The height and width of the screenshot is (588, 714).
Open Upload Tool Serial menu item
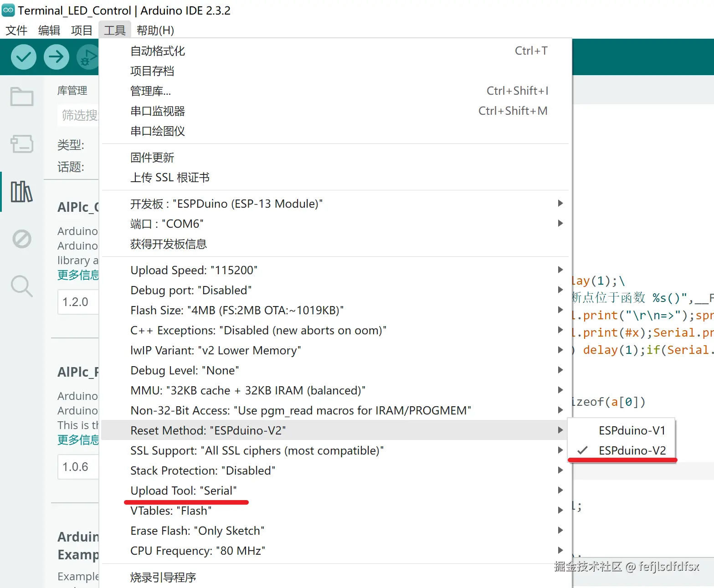point(335,491)
